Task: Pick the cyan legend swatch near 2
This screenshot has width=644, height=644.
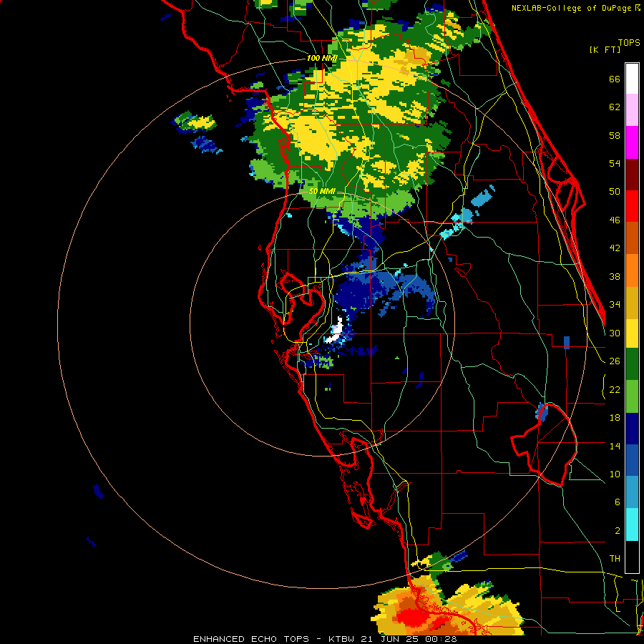Action: point(632,525)
